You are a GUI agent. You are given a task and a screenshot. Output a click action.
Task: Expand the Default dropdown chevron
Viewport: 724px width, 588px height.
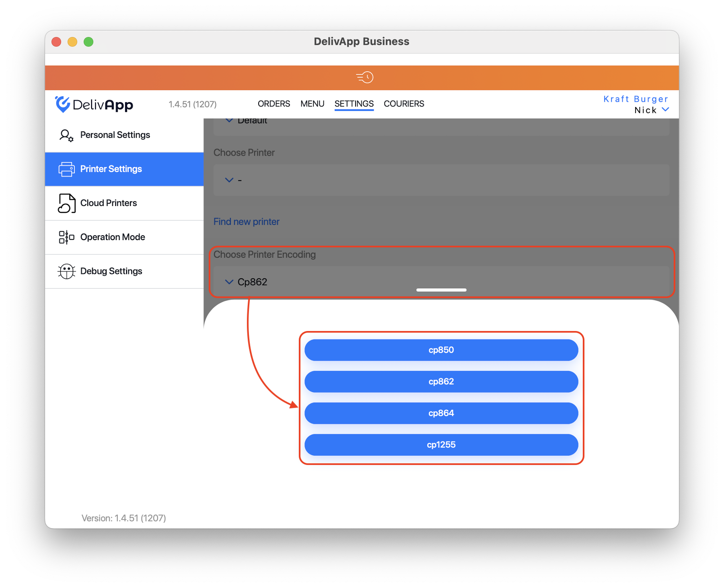pyautogui.click(x=229, y=120)
